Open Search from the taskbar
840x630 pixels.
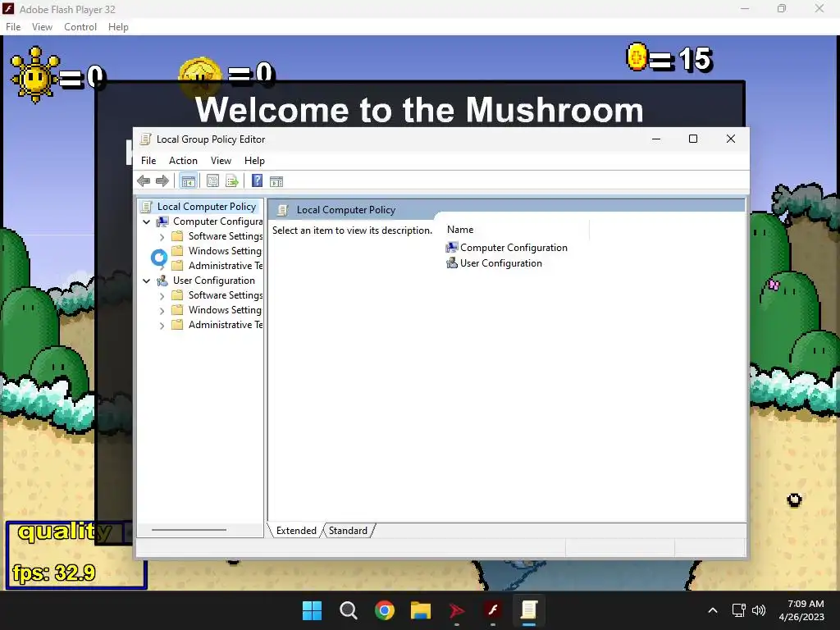(x=348, y=610)
